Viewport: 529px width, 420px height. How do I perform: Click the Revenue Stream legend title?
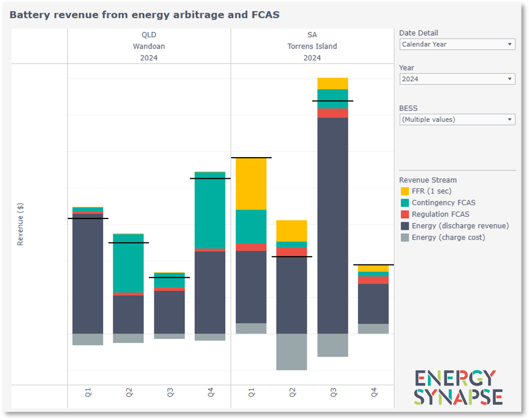coord(428,180)
